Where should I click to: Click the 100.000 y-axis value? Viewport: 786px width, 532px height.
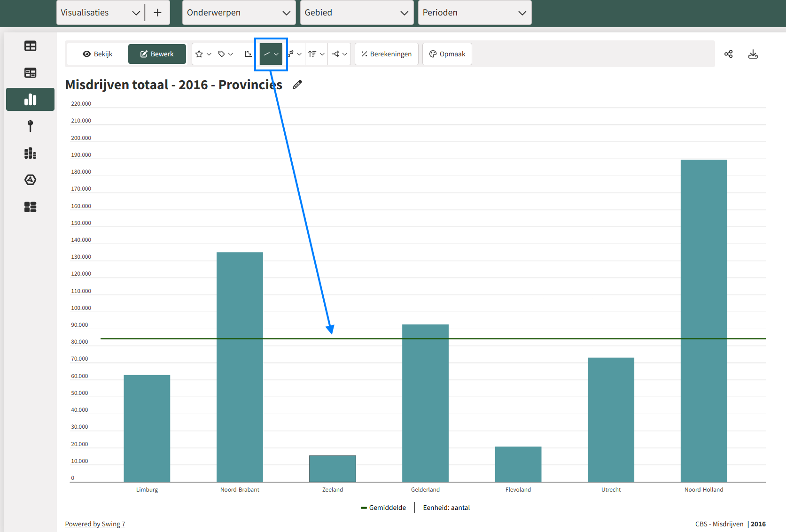(81, 308)
